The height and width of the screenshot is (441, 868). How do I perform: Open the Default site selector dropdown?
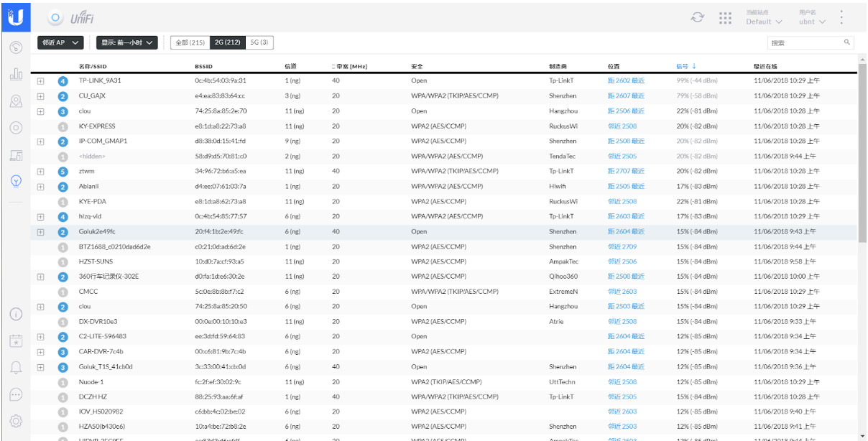tap(764, 22)
